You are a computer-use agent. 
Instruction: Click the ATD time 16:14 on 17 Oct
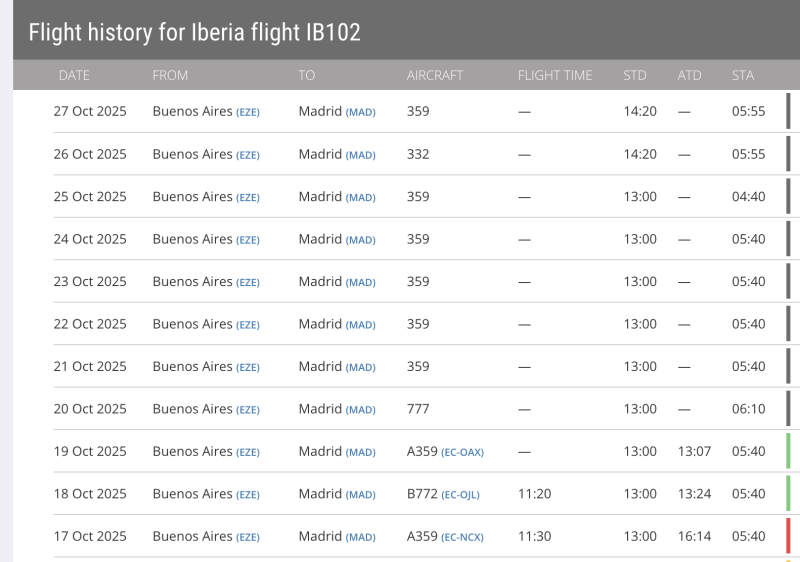coord(694,536)
